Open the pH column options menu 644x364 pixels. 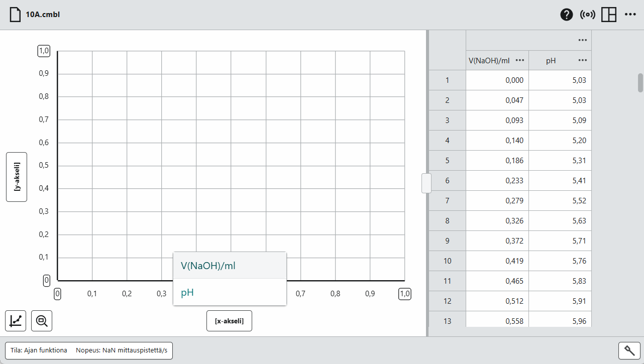coord(583,60)
